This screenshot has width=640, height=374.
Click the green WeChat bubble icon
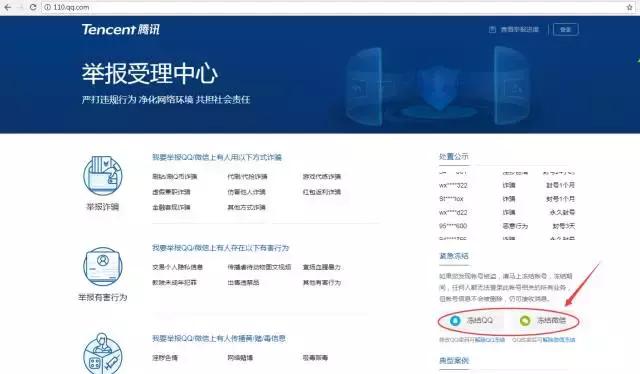[525, 321]
